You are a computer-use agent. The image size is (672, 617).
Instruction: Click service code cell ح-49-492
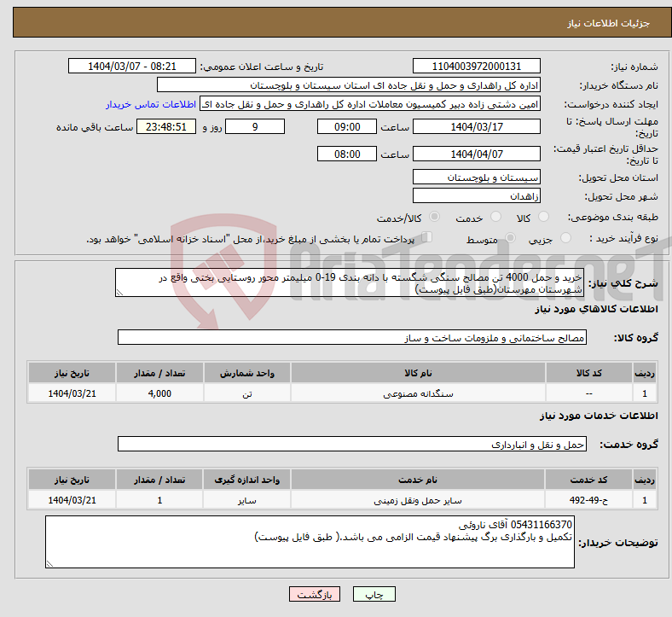[589, 500]
